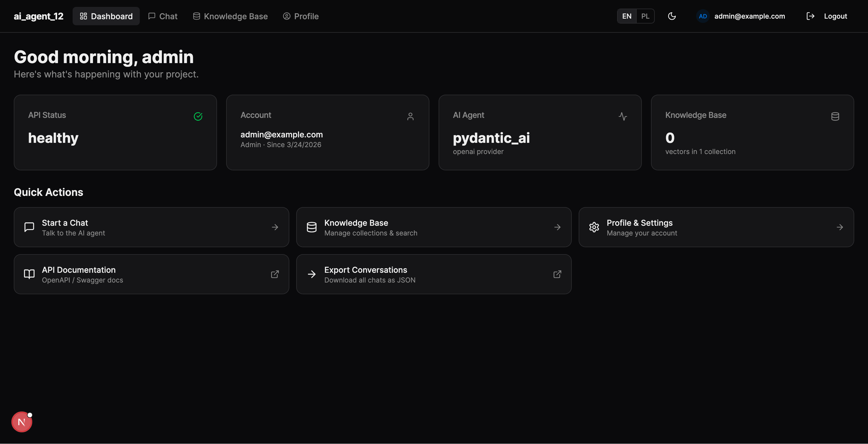The width and height of the screenshot is (868, 444).
Task: Select the user icon on Account card
Action: coord(411,116)
